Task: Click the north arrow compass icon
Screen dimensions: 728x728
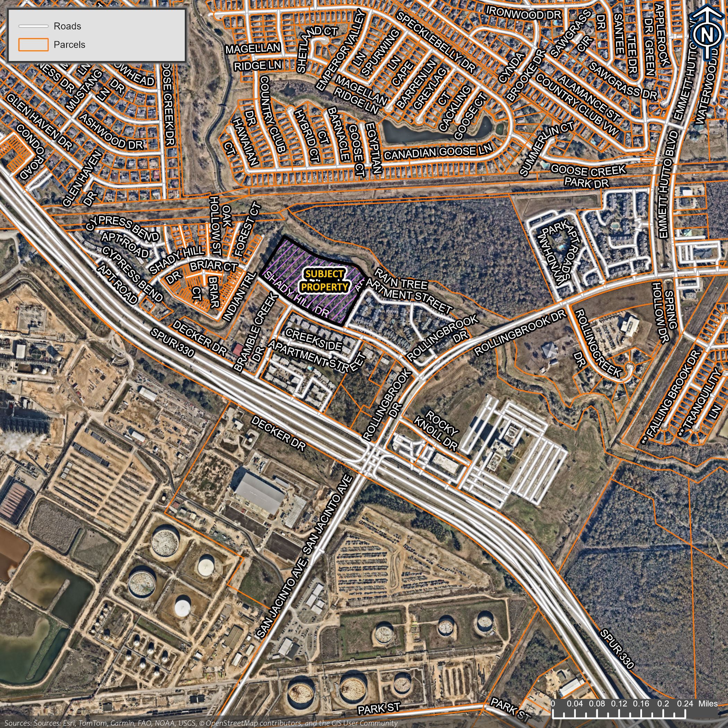Action: pos(708,34)
